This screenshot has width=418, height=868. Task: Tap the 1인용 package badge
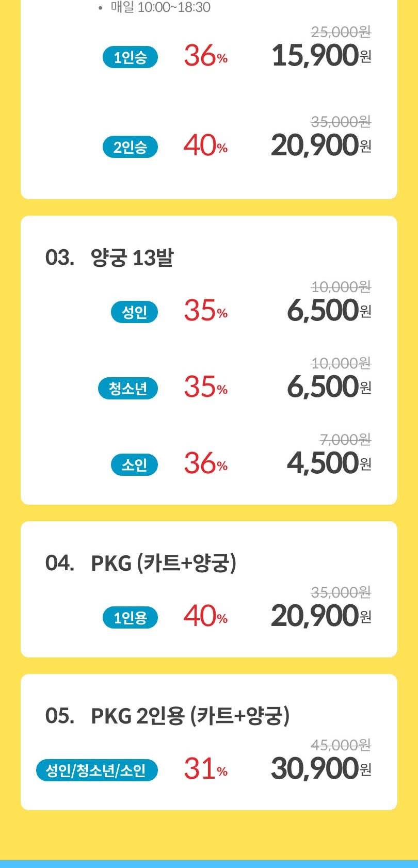tap(130, 617)
